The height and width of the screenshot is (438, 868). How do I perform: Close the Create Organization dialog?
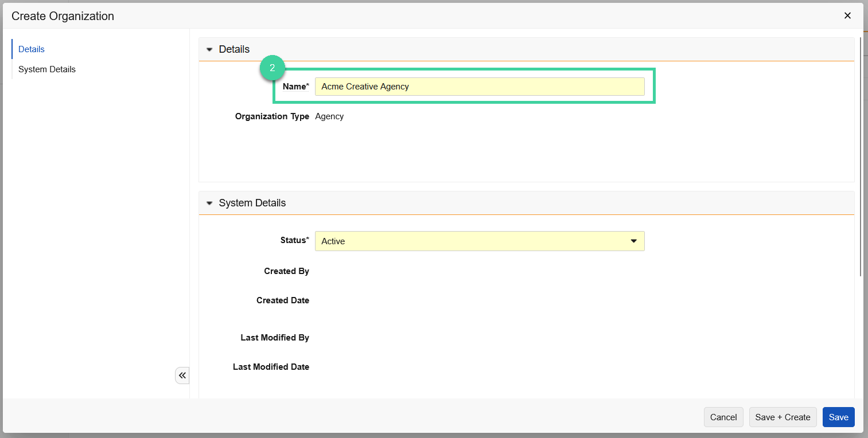click(847, 15)
